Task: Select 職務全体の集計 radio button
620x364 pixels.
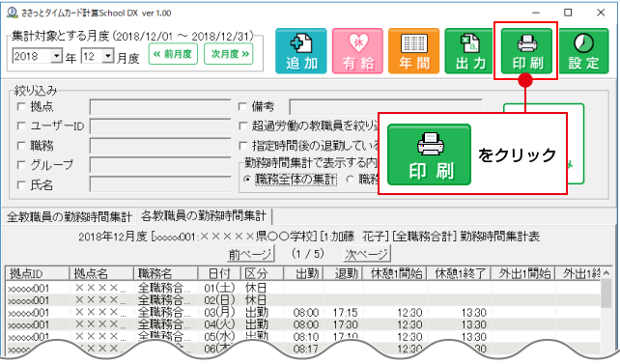Action: (x=247, y=180)
